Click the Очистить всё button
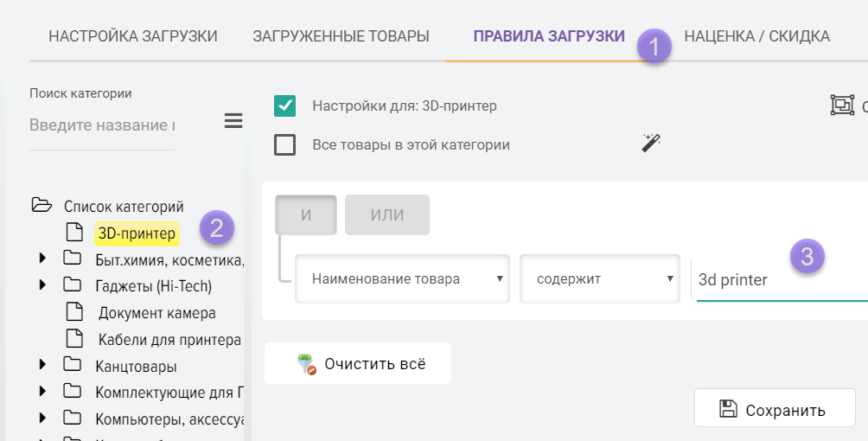 pos(358,363)
